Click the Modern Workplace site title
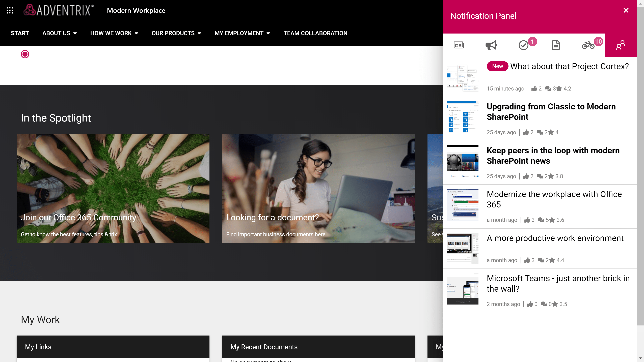The width and height of the screenshot is (644, 362). point(136,11)
